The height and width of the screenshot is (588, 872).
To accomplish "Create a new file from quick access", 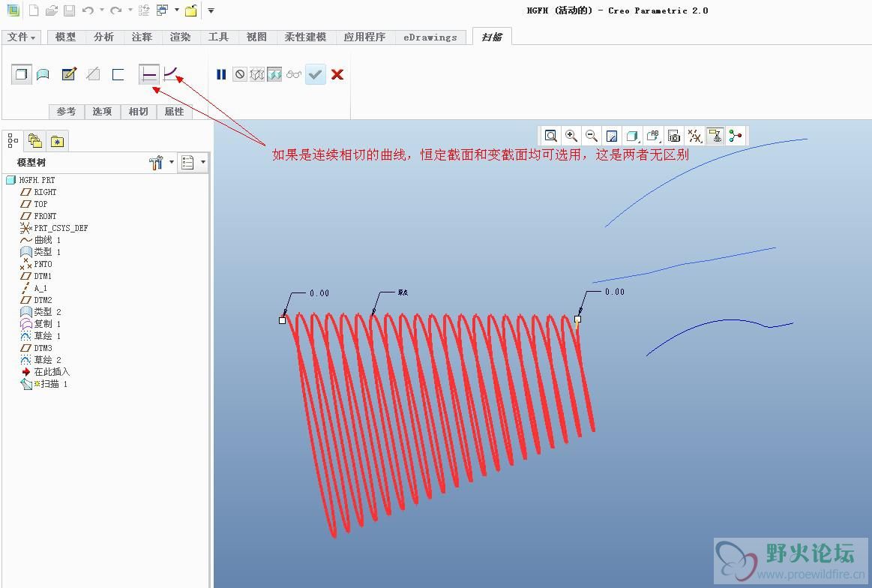I will (x=34, y=10).
